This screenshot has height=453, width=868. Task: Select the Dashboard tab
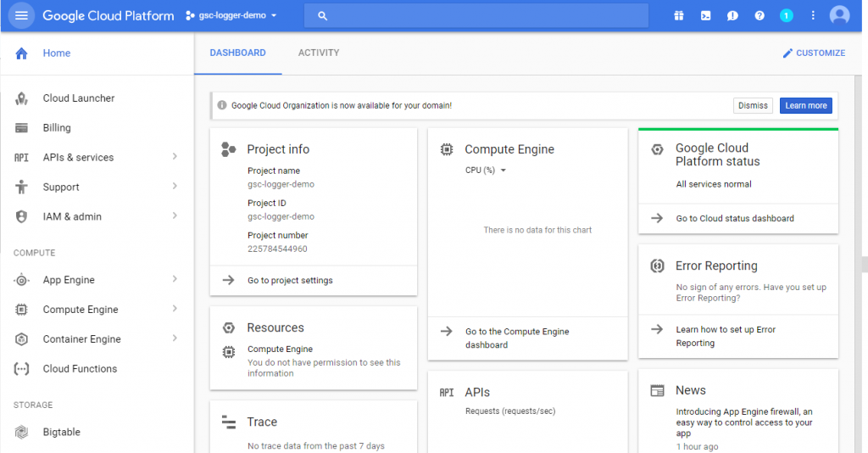click(237, 53)
